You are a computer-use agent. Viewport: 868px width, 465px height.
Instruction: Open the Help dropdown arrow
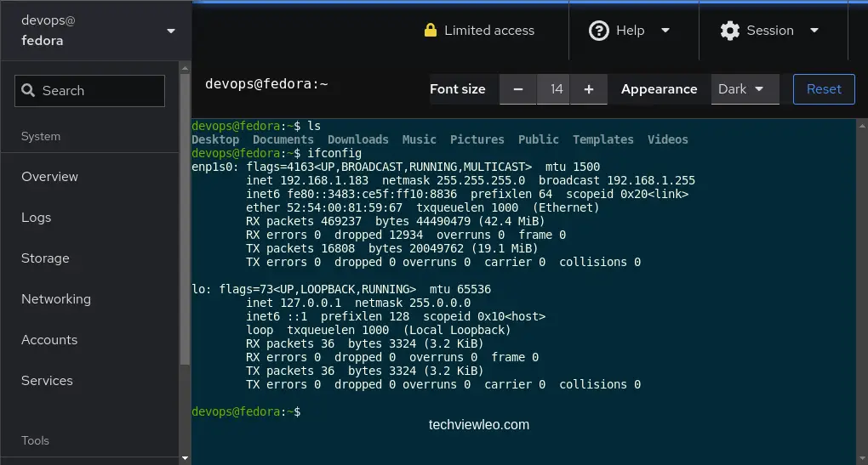point(665,31)
